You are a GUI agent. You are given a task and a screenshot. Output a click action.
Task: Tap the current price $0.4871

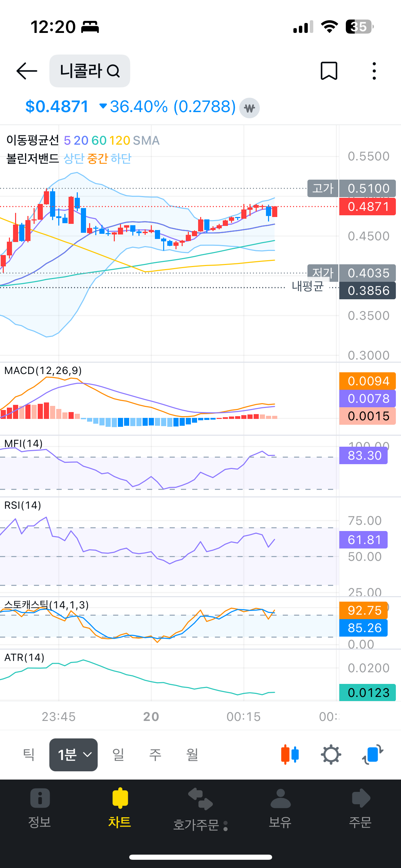click(x=57, y=107)
